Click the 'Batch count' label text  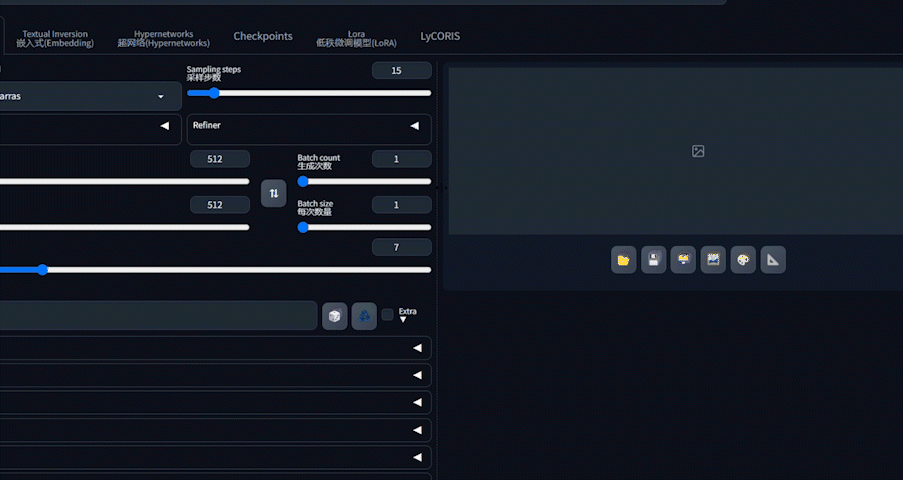click(318, 157)
